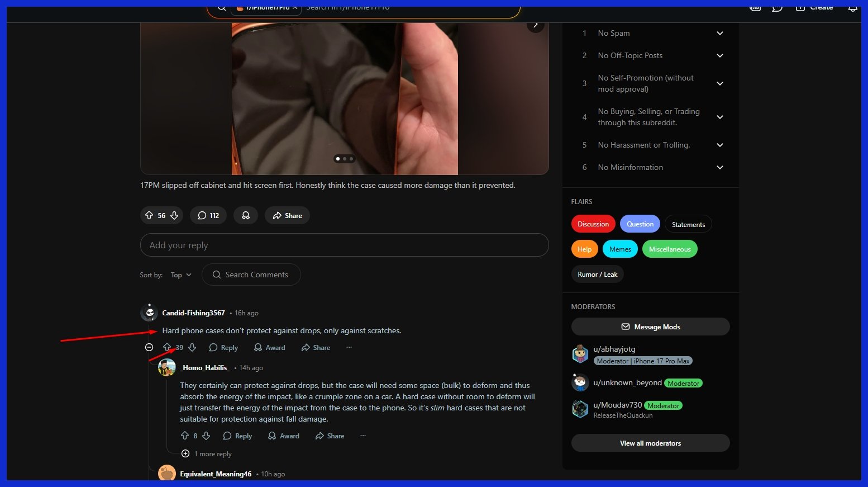Screen dimensions: 868x487
Task: Click the award icon on the post
Action: pos(246,215)
